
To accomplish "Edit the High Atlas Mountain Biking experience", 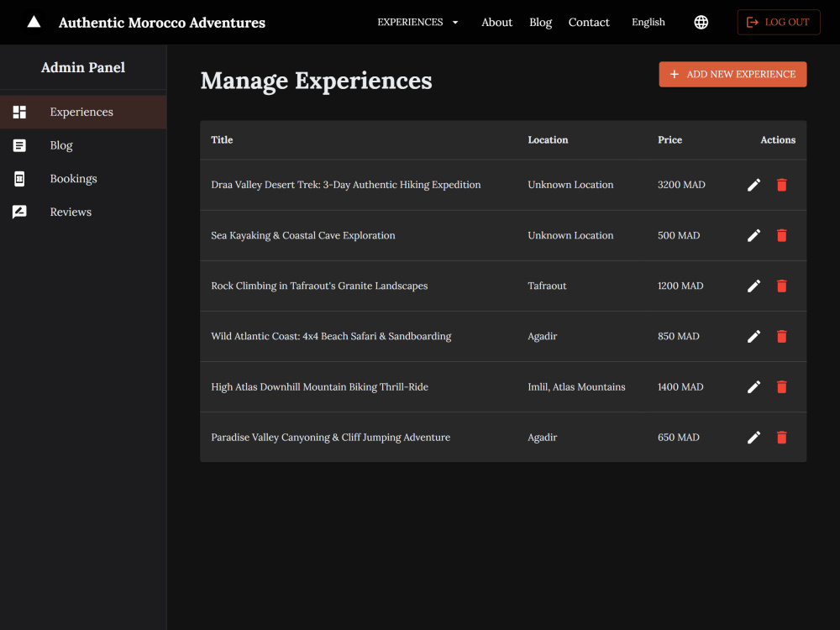I will [x=753, y=386].
